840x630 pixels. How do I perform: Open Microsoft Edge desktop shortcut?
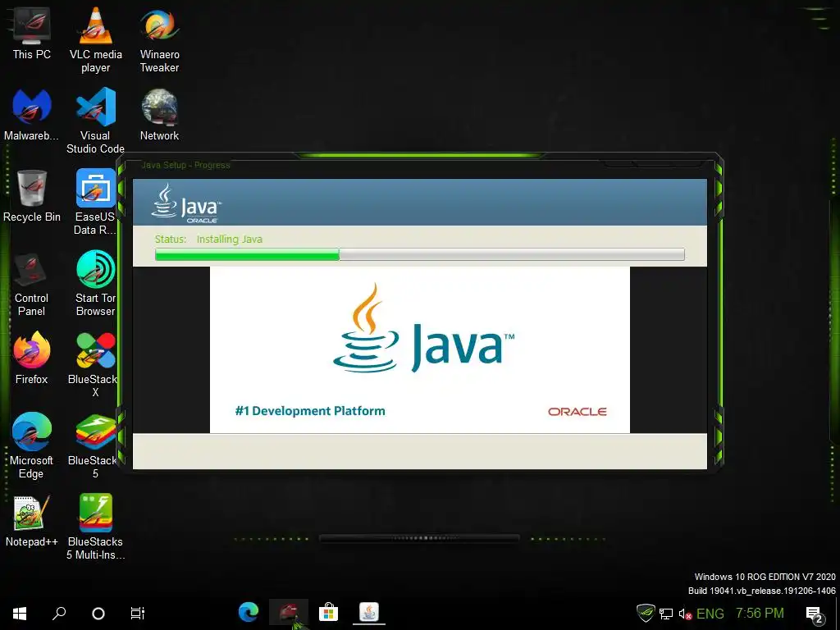[x=32, y=446]
